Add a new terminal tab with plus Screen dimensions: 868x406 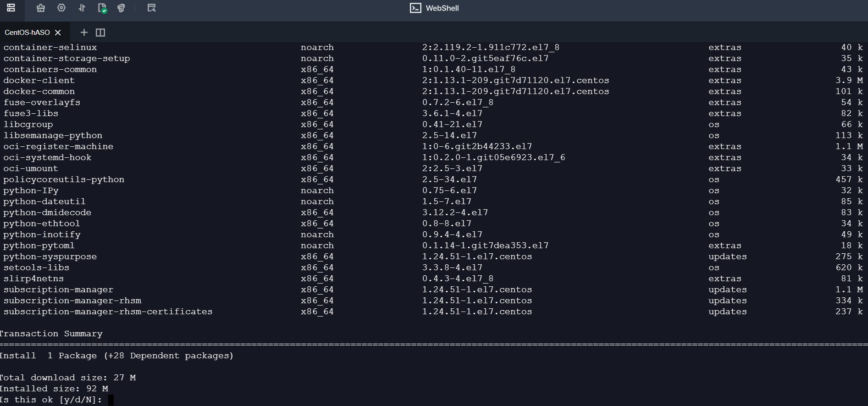(84, 32)
